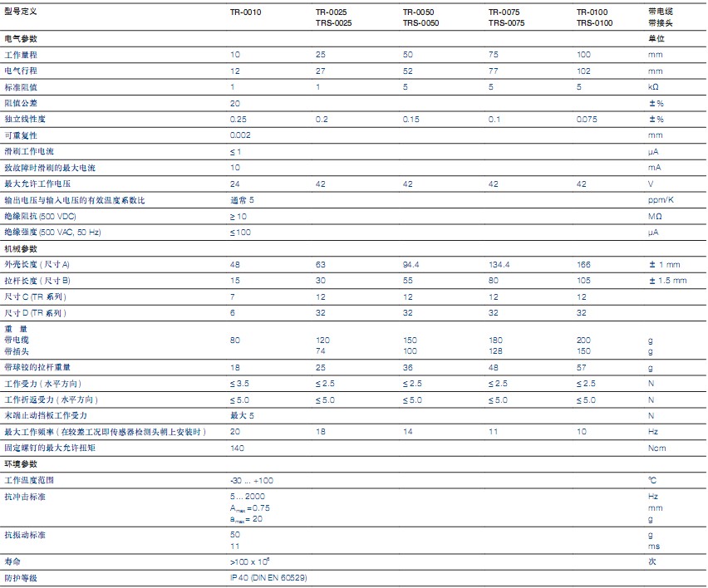The width and height of the screenshot is (708, 588).
Task: Select the TR-0100 column header
Action: click(x=592, y=12)
